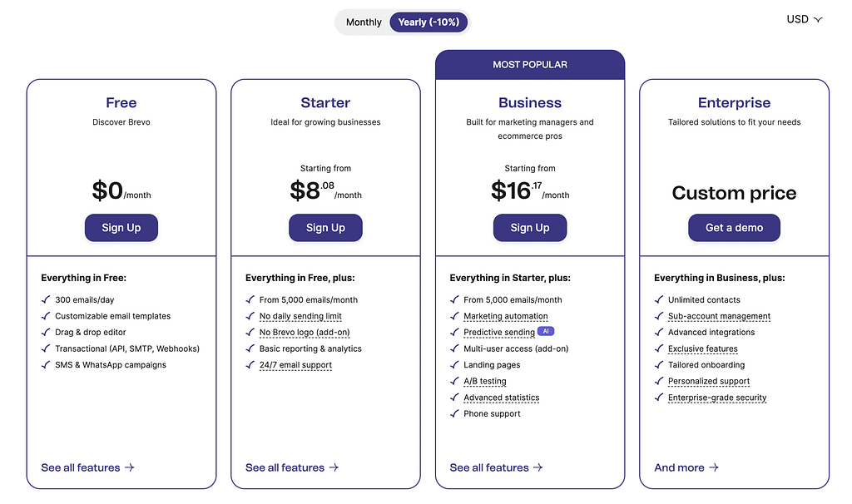
Task: Click the No daily sending limit feature
Action: pos(300,316)
